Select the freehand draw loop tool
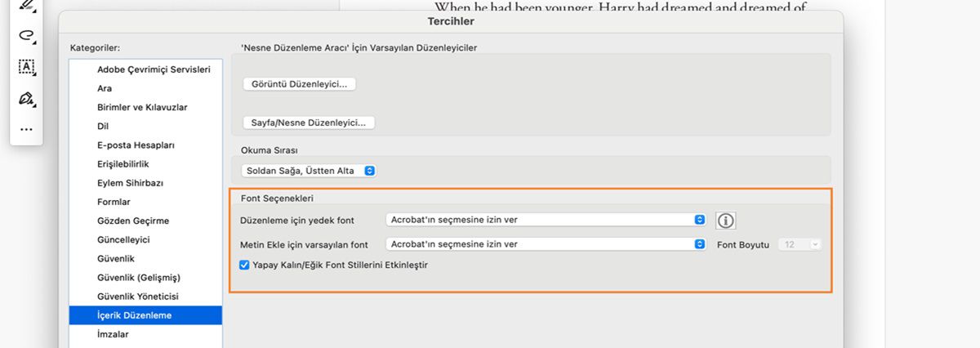The image size is (980, 348). pos(25,35)
